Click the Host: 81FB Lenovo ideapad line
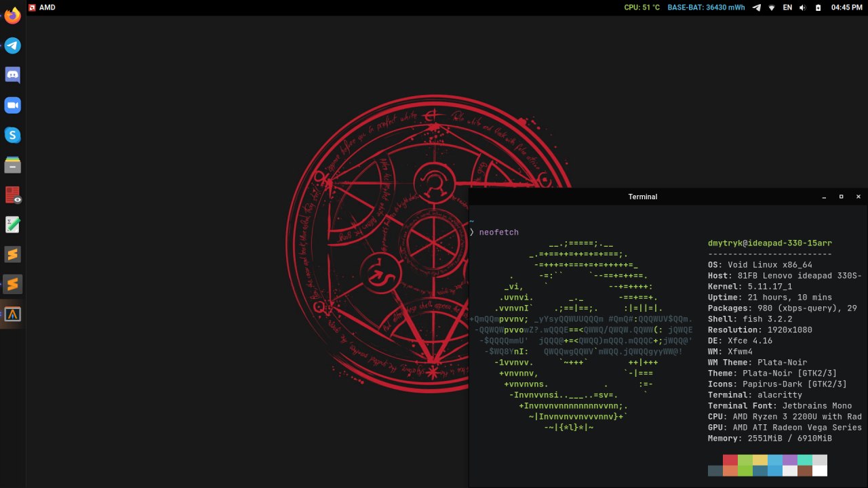Image resolution: width=868 pixels, height=488 pixels. click(785, 276)
